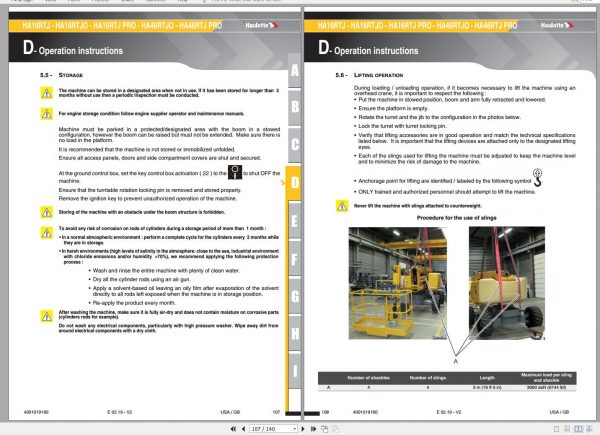
Task: Go to the previous page
Action: click(243, 429)
